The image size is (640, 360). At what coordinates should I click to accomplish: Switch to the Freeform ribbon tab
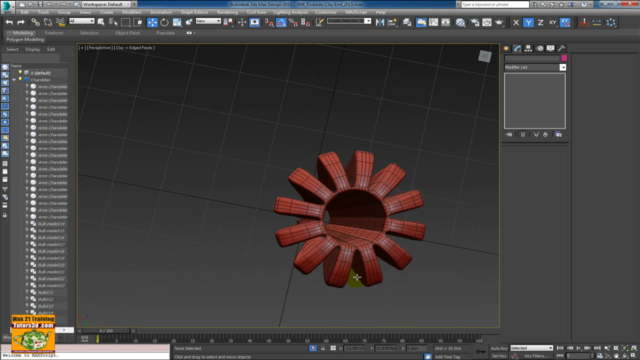54,33
